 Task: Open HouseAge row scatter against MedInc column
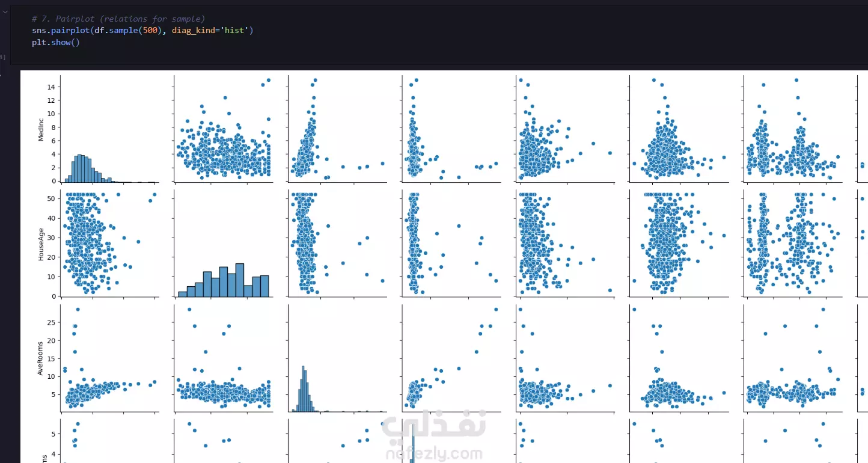109,244
